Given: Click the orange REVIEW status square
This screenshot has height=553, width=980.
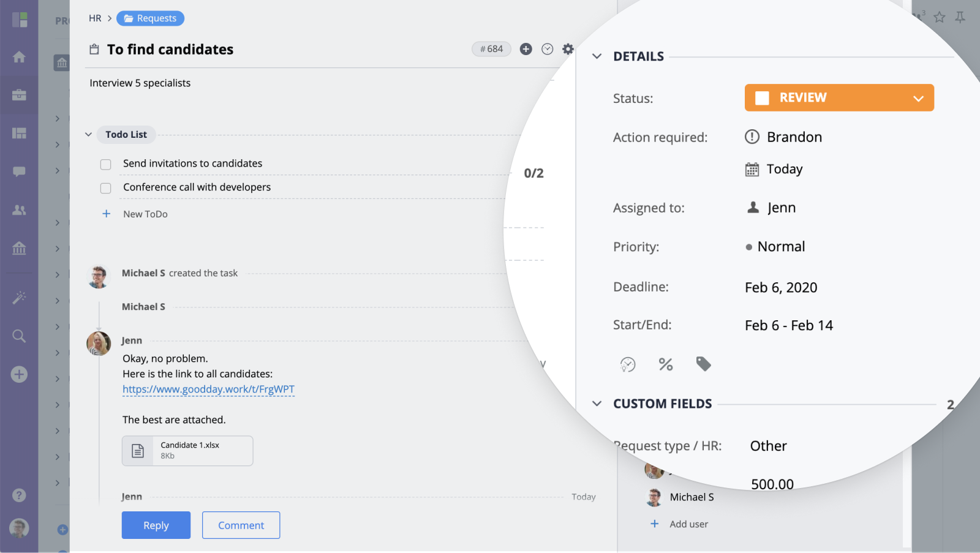Looking at the screenshot, I should pyautogui.click(x=762, y=98).
